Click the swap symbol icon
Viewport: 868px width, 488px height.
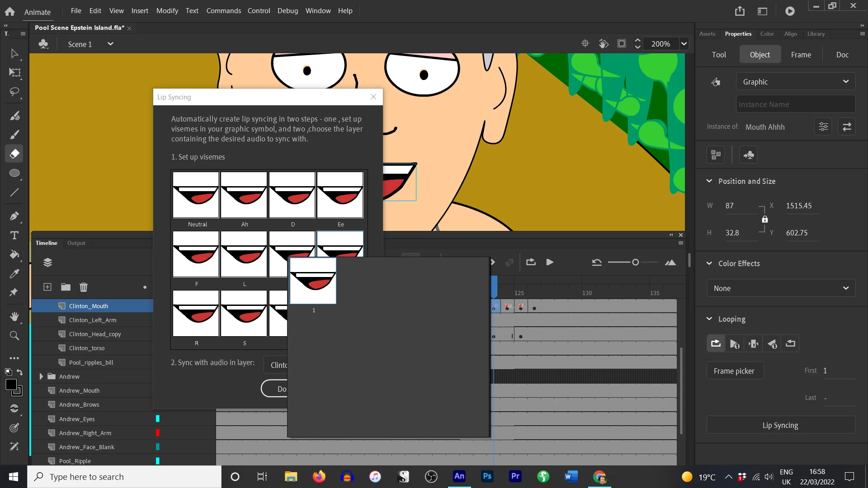[847, 127]
